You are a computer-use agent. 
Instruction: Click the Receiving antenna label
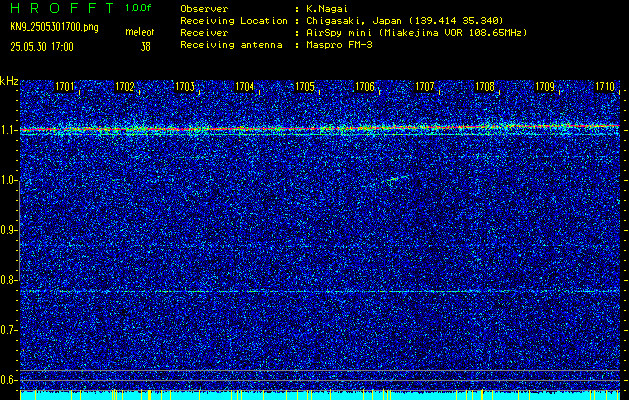[231, 45]
